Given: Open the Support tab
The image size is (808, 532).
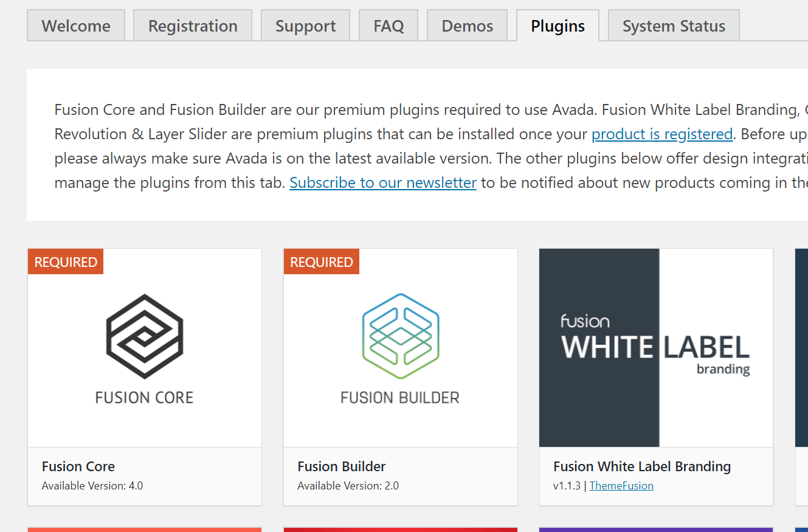Looking at the screenshot, I should 305,26.
